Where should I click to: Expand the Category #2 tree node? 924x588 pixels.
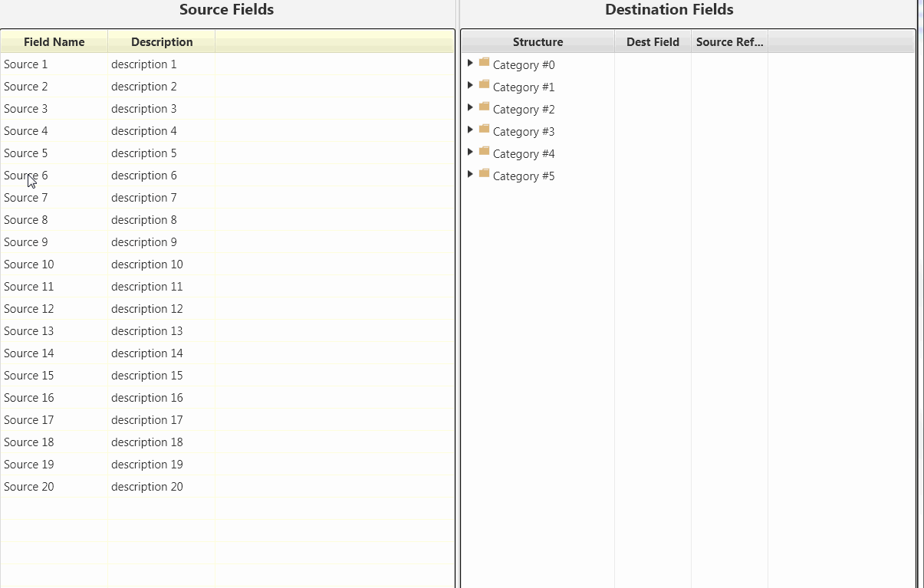coord(470,107)
